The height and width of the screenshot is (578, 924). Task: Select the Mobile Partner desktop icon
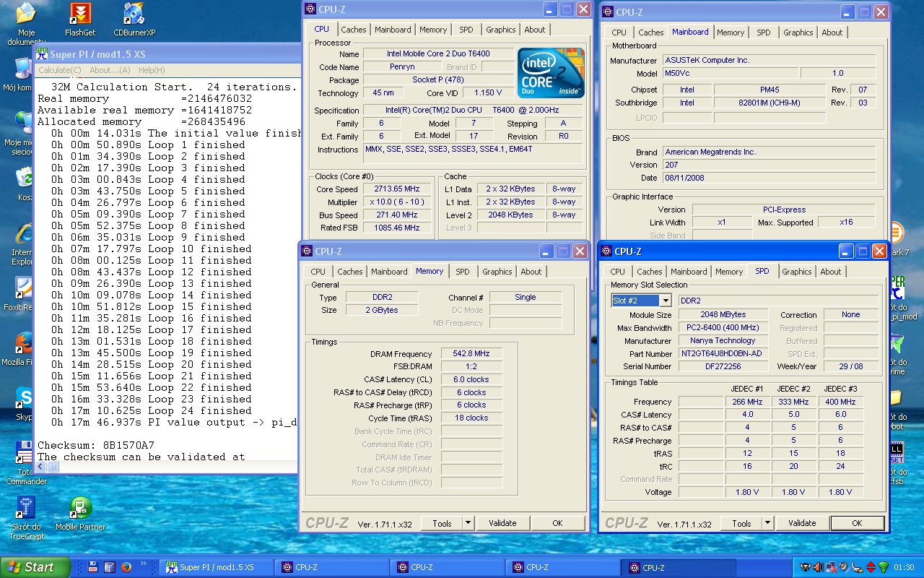click(81, 514)
